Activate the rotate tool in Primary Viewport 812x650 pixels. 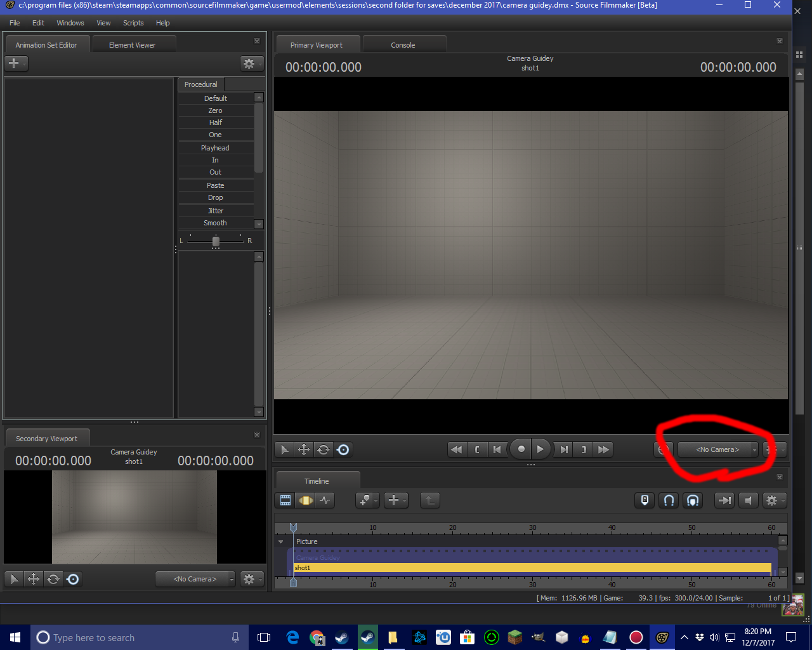[324, 449]
